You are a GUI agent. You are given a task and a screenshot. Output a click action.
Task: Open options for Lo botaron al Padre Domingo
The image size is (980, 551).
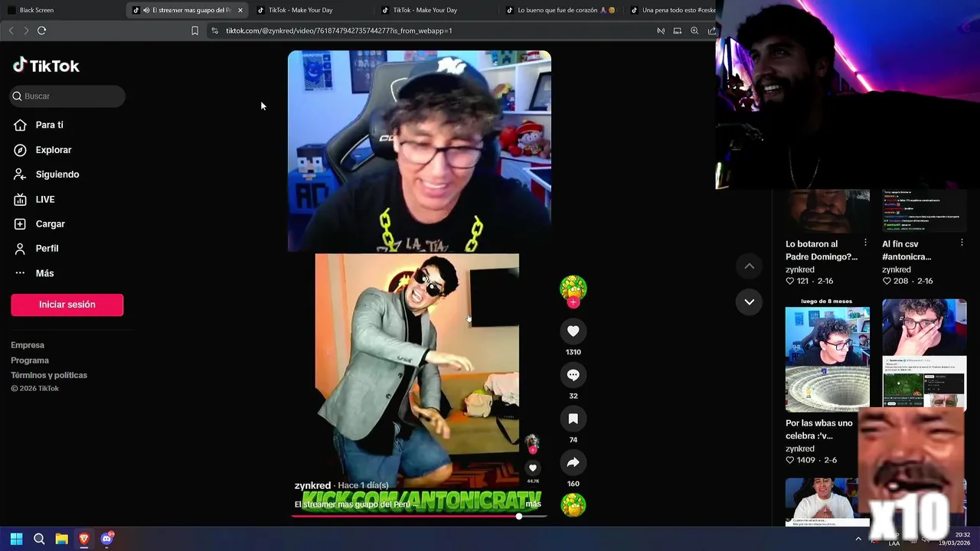coord(865,243)
